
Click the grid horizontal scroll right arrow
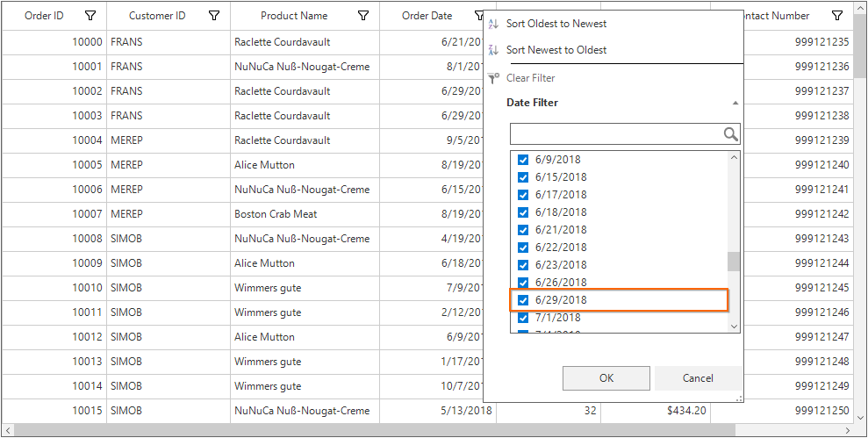[848, 430]
